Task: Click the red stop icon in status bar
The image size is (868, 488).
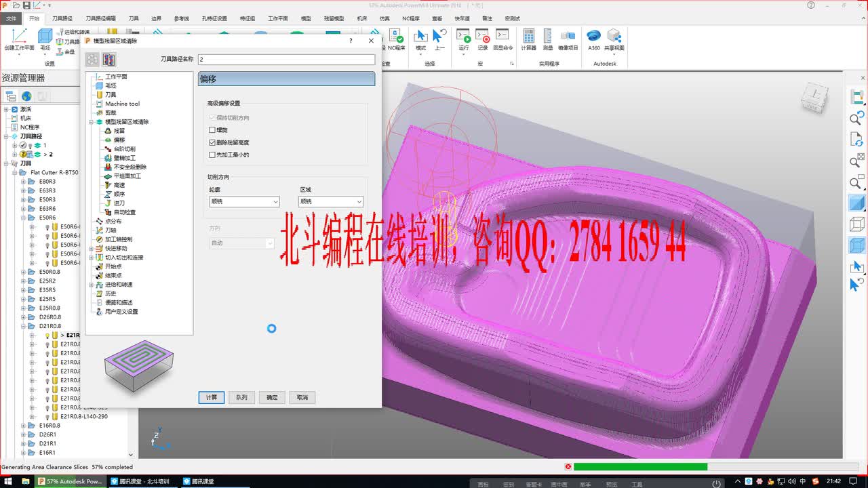Action: (568, 466)
